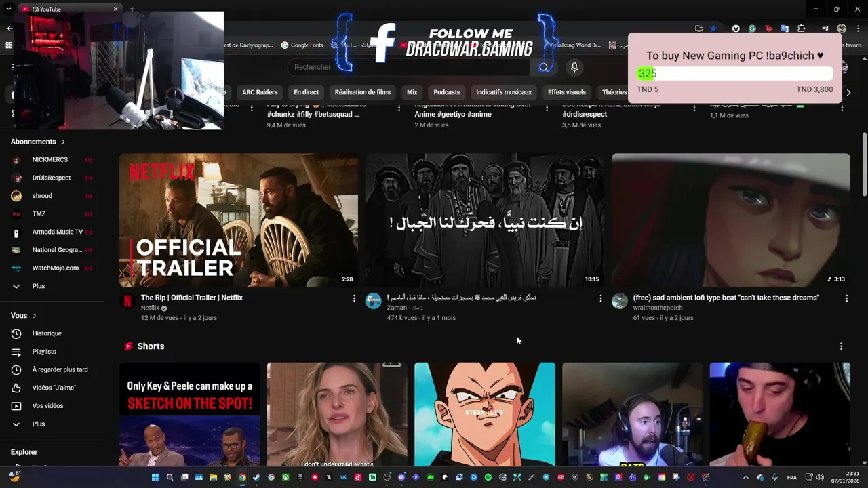The image size is (868, 488).
Task: Open "The Rip | Official Trailer | Netflix" title
Action: [192, 298]
